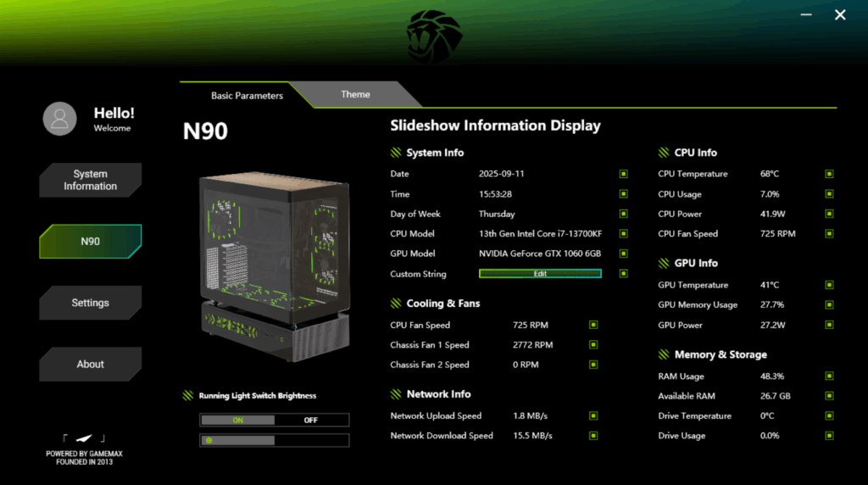This screenshot has width=868, height=485.
Task: Click the GameMax footer logo mark
Action: pos(84,438)
